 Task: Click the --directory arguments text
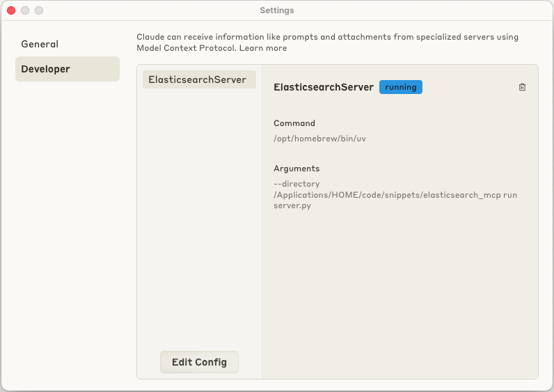pyautogui.click(x=395, y=195)
